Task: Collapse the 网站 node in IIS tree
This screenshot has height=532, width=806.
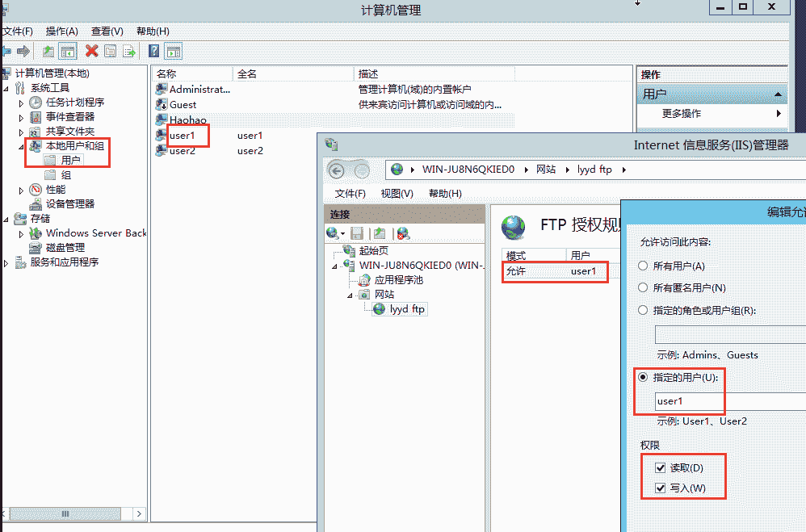Action: (351, 295)
